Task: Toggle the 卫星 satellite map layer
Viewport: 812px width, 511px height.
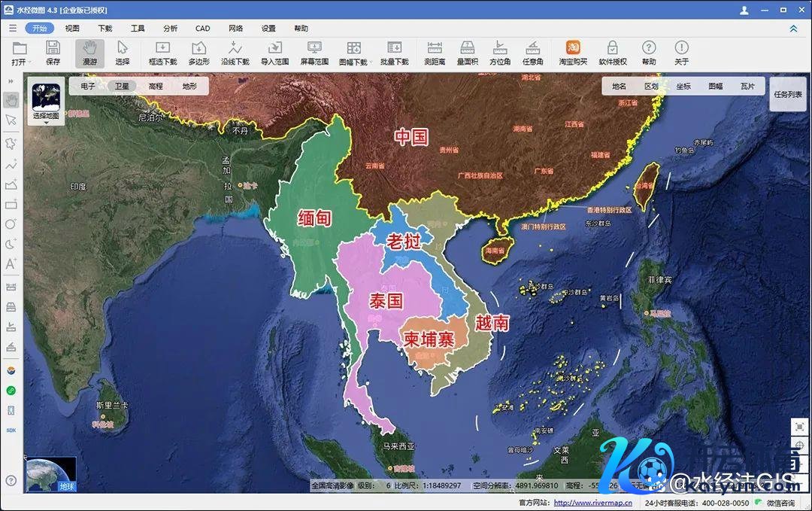Action: tap(122, 87)
